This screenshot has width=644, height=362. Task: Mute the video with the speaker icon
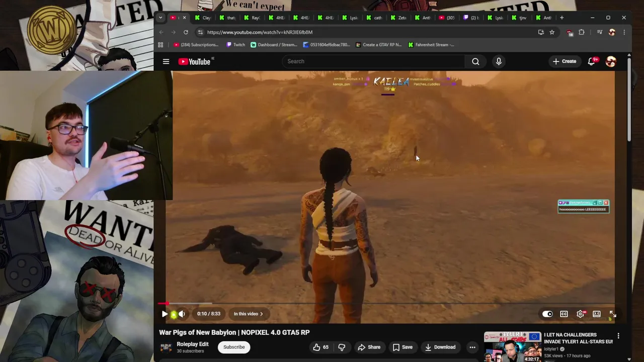[182, 314]
